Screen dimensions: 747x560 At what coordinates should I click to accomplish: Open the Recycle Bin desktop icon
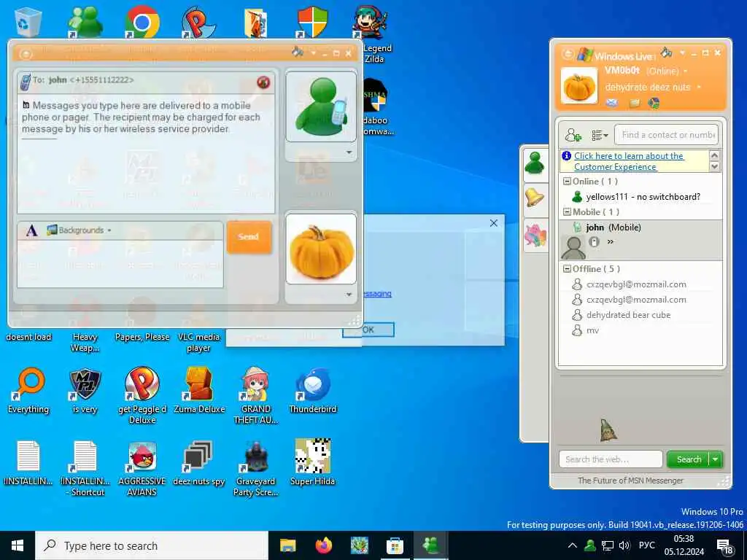[x=28, y=22]
